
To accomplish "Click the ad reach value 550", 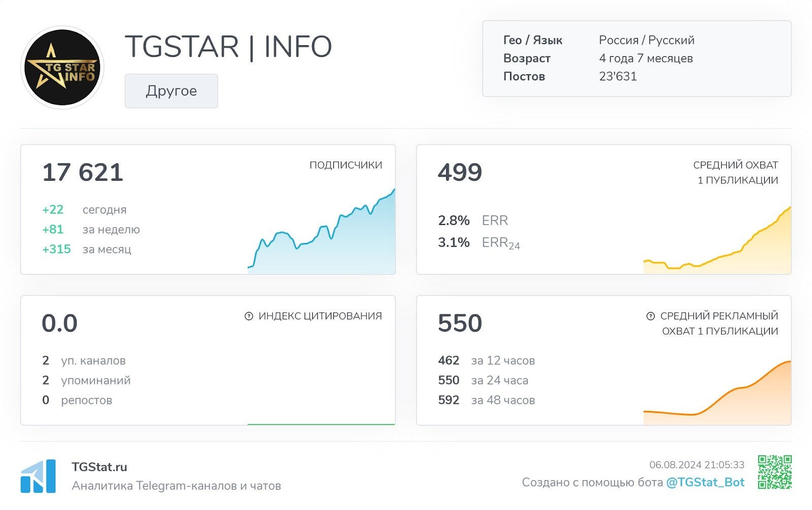I will click(x=460, y=323).
